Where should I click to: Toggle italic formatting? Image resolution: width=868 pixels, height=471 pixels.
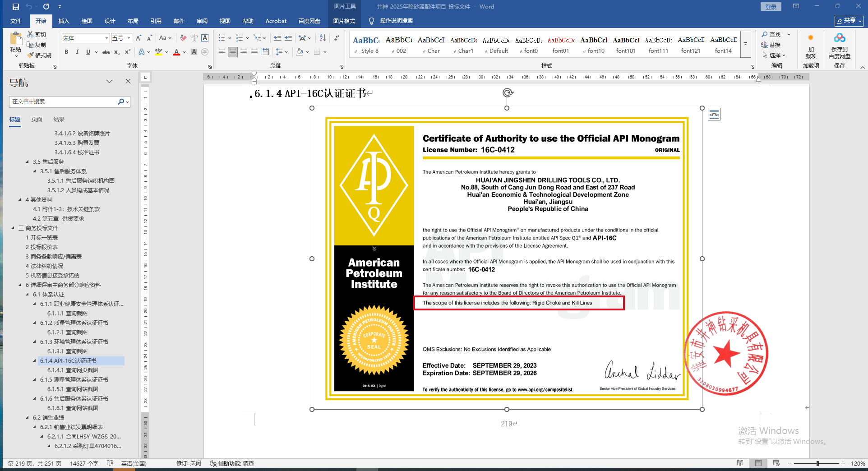tap(77, 52)
